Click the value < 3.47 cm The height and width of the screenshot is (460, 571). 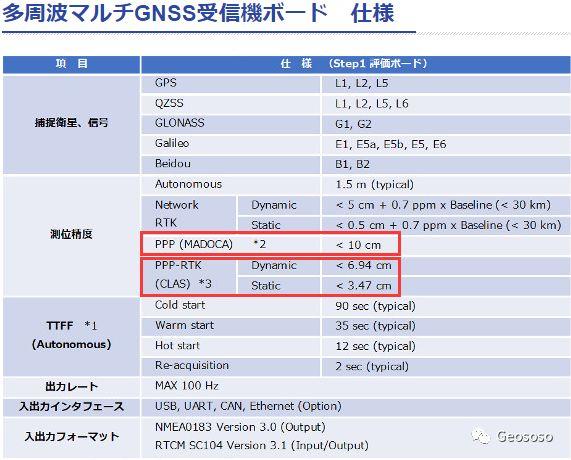click(x=363, y=286)
